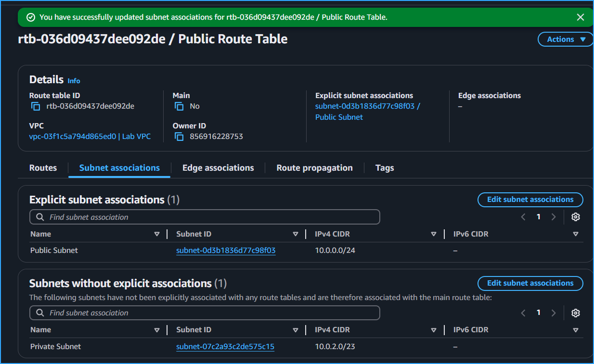
Task: Dismiss the green success notification banner
Action: 581,16
